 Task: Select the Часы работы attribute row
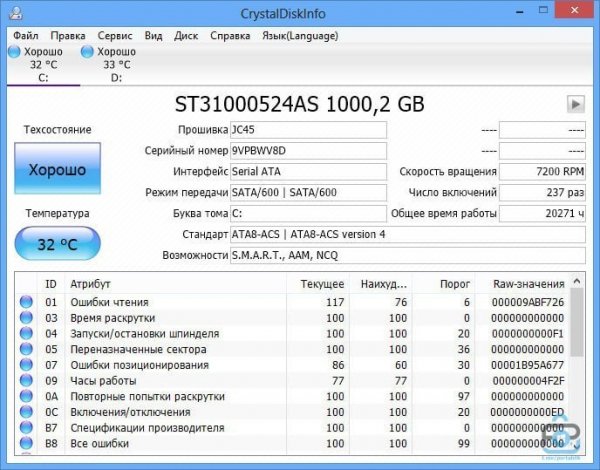[x=292, y=380]
